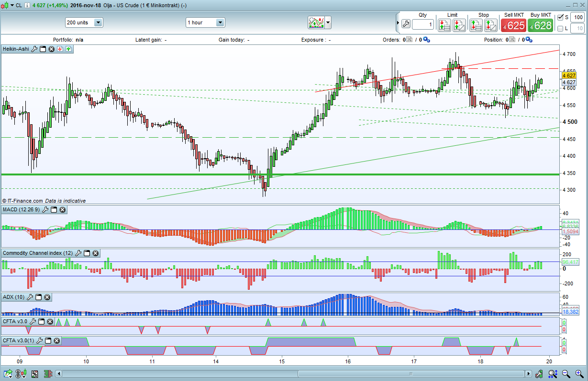
Task: Open trading options wrench beside Qty
Action: [405, 24]
